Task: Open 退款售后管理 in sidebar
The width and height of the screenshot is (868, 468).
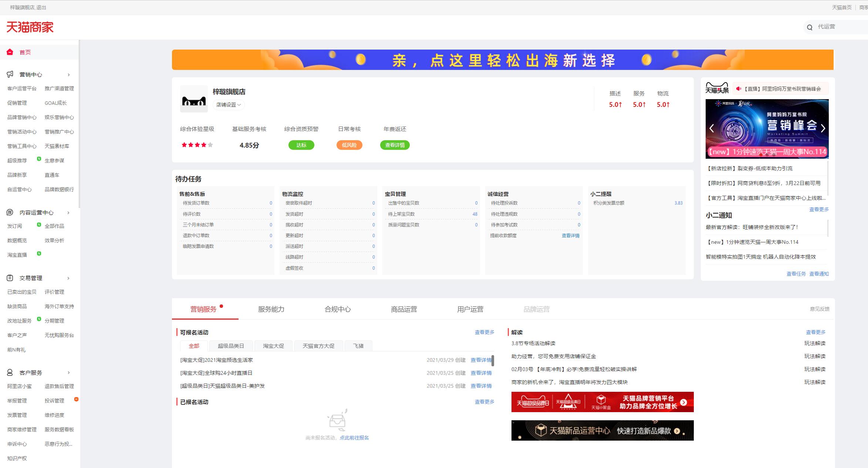Action: point(59,386)
